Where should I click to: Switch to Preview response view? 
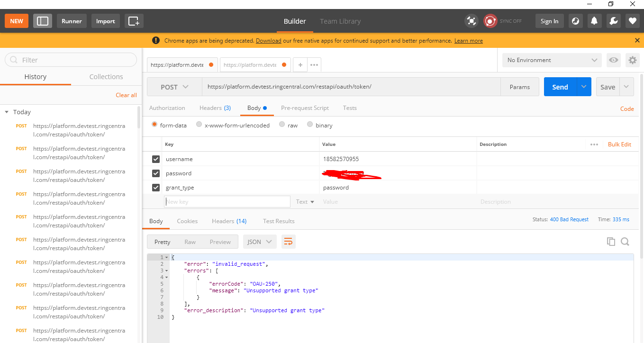pyautogui.click(x=220, y=242)
